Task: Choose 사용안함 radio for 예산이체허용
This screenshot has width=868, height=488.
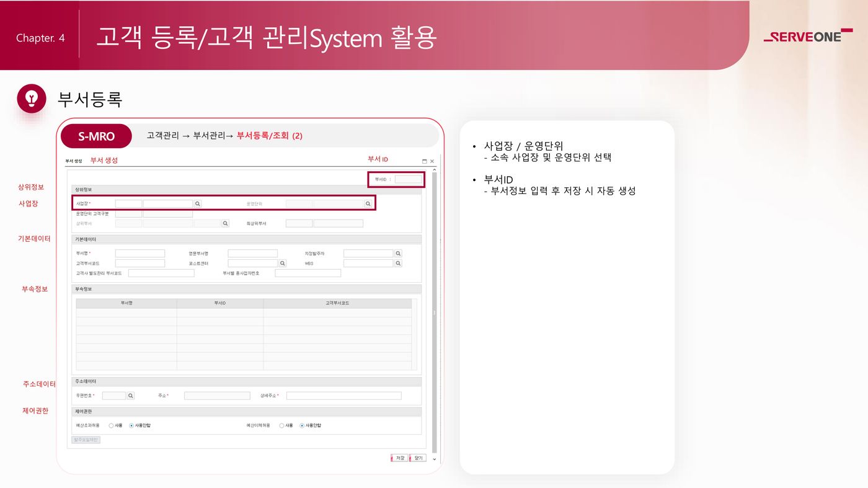Action: point(302,426)
